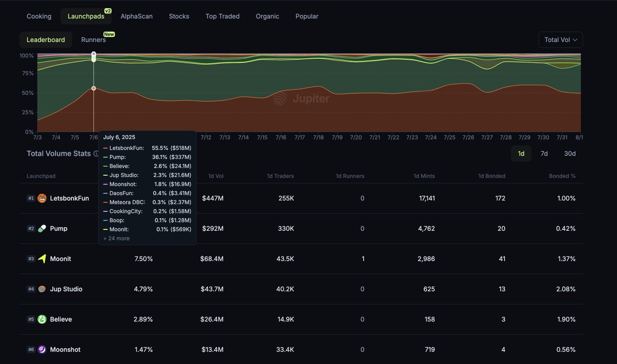Image resolution: width=617 pixels, height=364 pixels.
Task: Open the Cooking tab
Action: click(39, 16)
